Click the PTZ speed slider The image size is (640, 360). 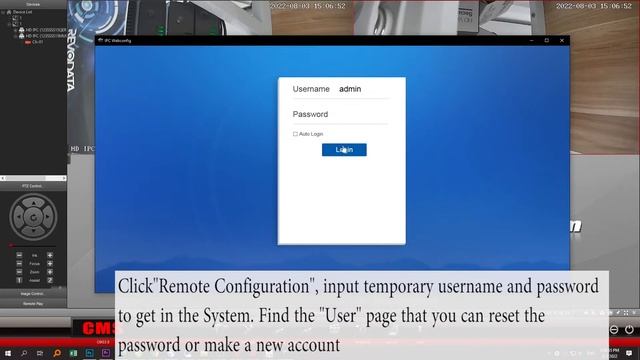coord(33,246)
